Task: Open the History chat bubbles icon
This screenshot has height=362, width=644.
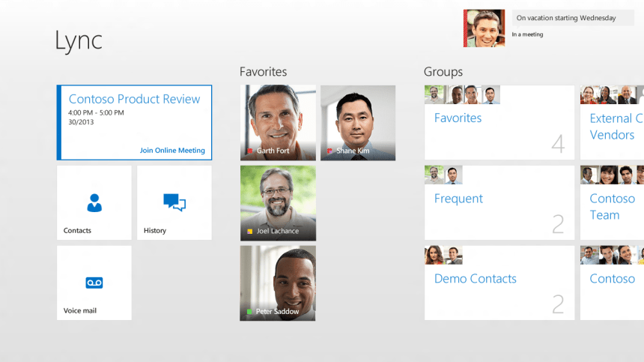Action: 174,202
